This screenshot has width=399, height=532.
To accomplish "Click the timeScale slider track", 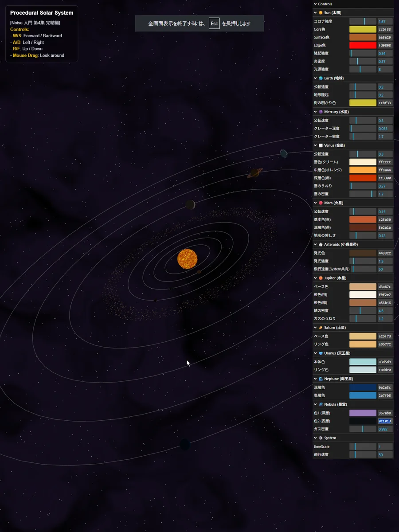I will [362, 446].
